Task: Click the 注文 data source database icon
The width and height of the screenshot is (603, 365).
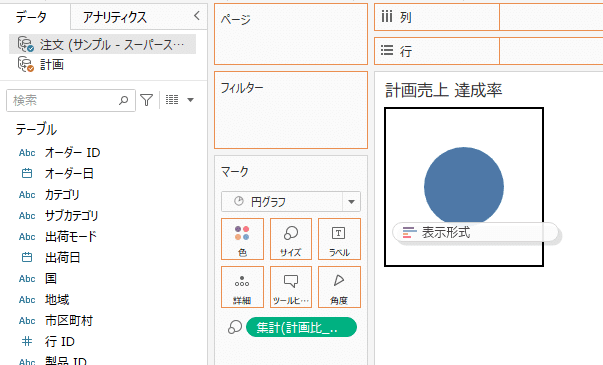Action: [x=26, y=45]
